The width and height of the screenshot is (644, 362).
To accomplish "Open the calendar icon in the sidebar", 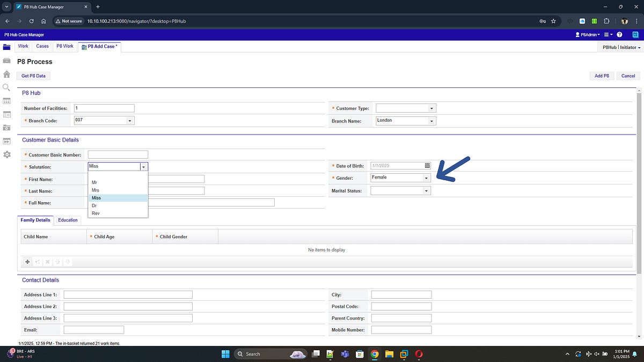I will pos(6,101).
